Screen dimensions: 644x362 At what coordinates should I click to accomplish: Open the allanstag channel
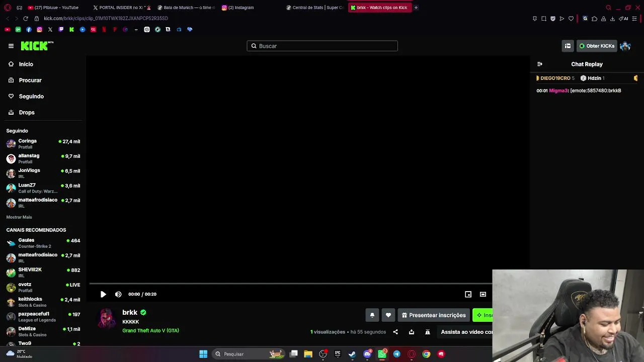click(43, 158)
